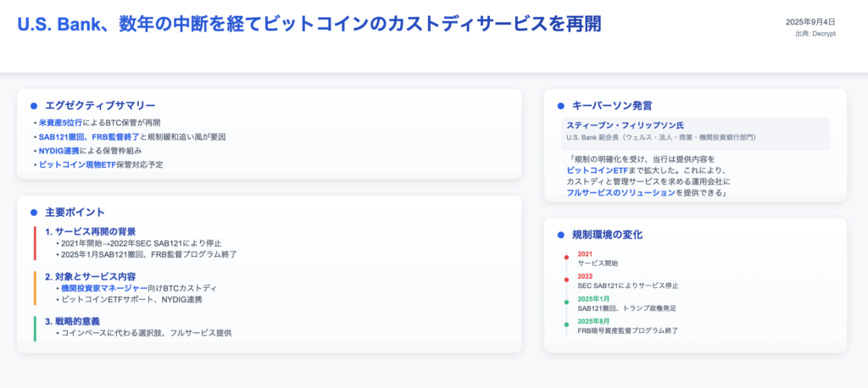Viewport: 868px width, 388px height.
Task: Click the 出典: Decrypt source label
Action: 815,34
